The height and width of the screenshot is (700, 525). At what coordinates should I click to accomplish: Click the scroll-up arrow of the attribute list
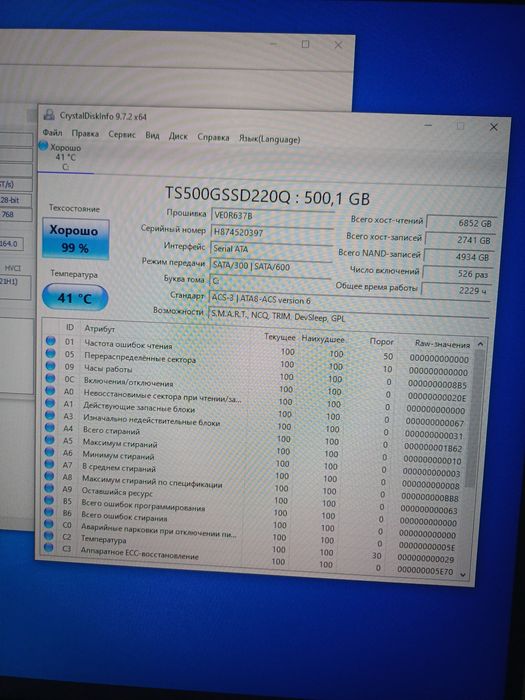[x=480, y=344]
